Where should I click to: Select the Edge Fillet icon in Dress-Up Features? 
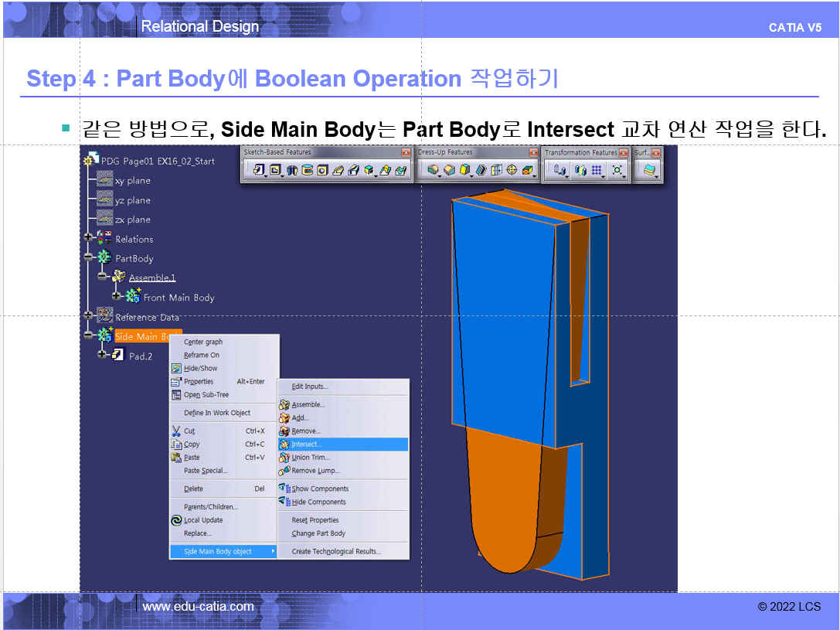click(434, 170)
